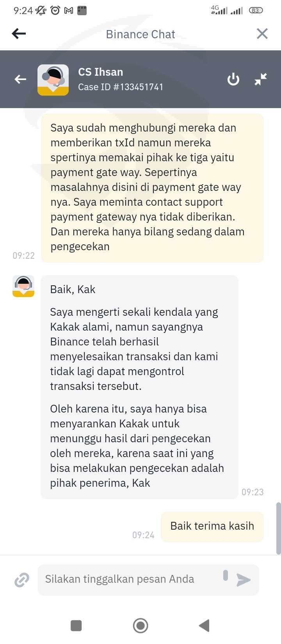Open recent apps with square navigation button
This screenshot has height=644, width=281.
(x=76, y=626)
